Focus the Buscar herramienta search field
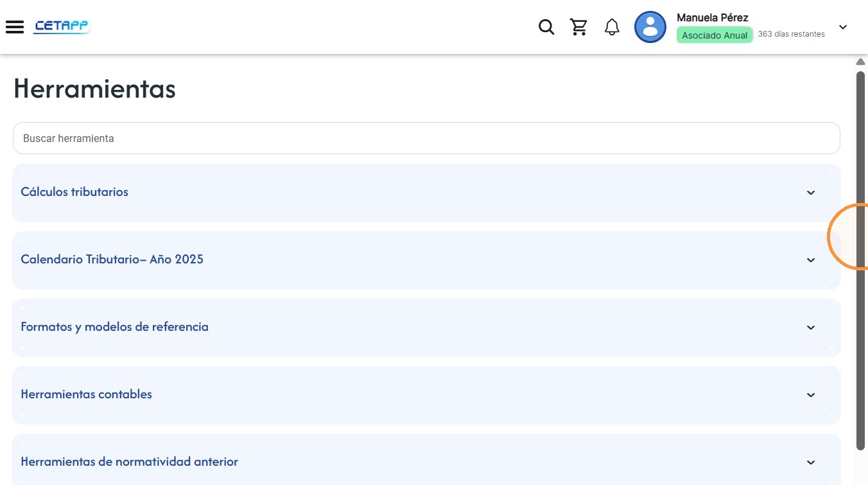The height and width of the screenshot is (485, 868). pyautogui.click(x=426, y=138)
